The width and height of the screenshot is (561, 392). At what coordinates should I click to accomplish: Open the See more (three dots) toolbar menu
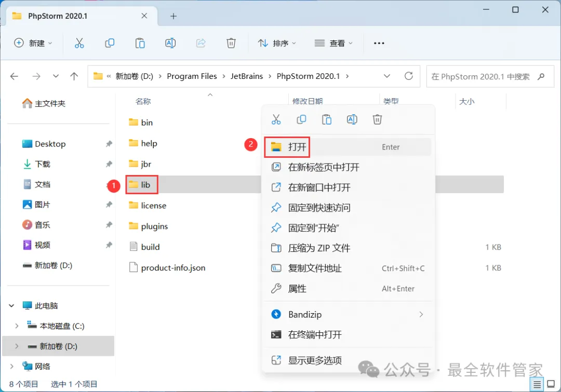coord(379,43)
